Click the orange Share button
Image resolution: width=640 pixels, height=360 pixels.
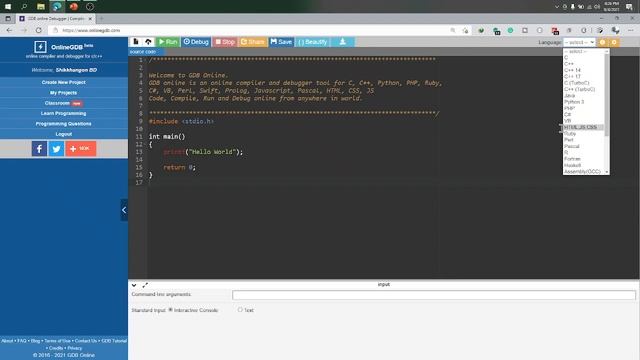[x=253, y=42]
